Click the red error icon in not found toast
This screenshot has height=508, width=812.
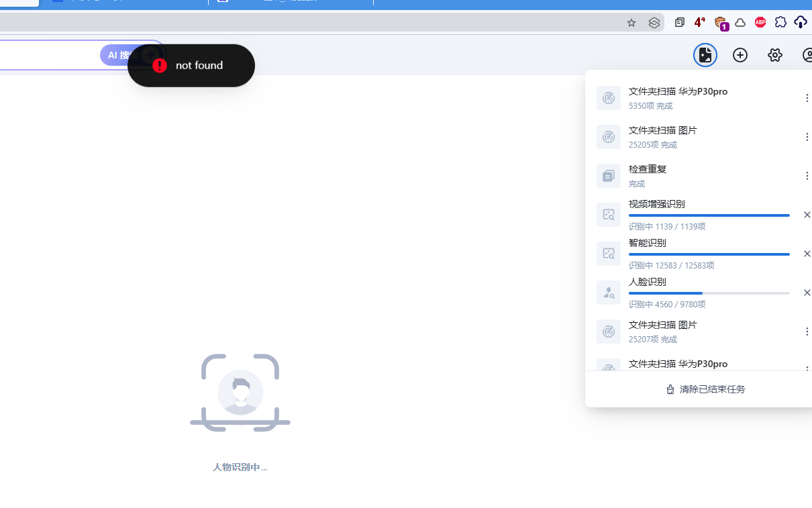(160, 65)
